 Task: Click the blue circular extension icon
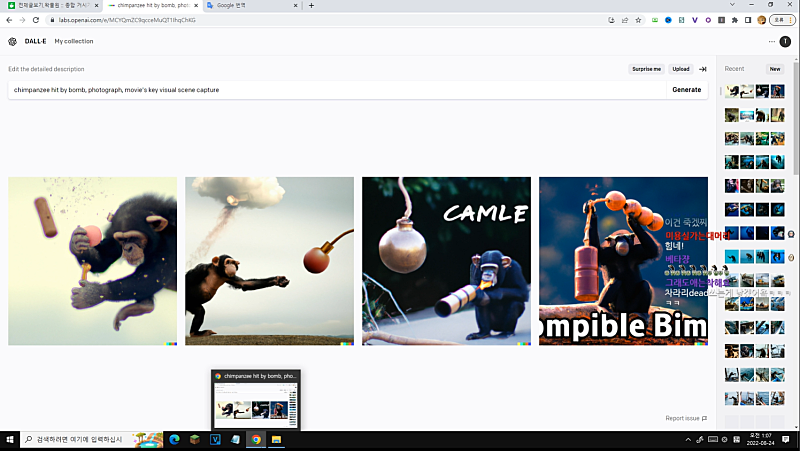tap(668, 20)
